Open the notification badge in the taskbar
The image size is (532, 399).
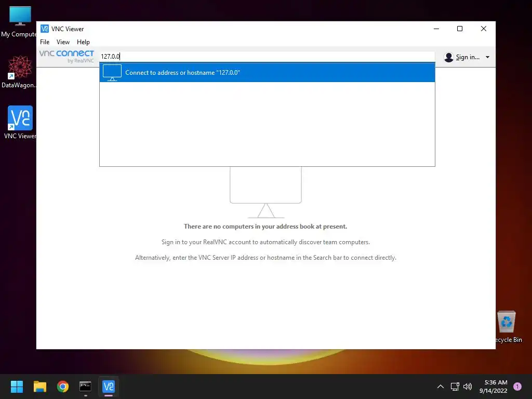517,387
